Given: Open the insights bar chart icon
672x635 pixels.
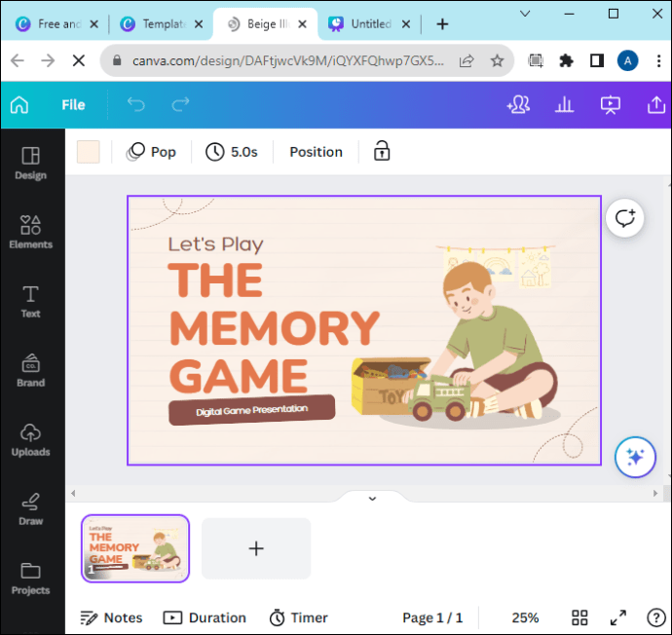Looking at the screenshot, I should tap(564, 104).
